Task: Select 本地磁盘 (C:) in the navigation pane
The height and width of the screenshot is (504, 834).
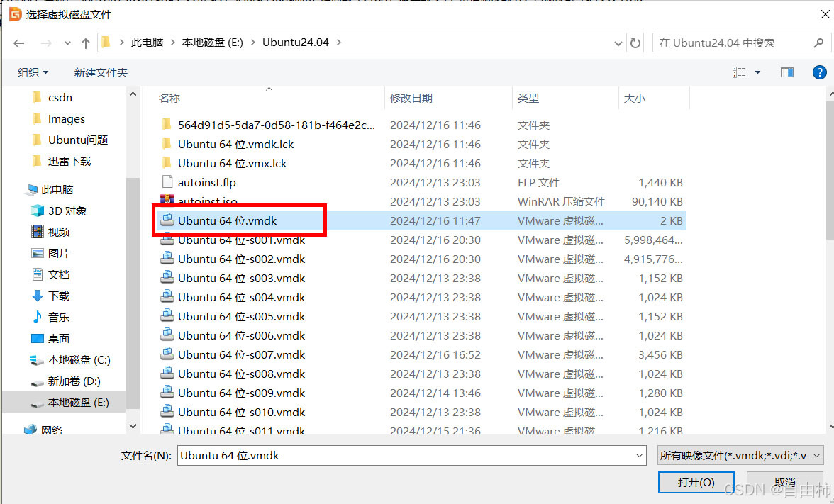Action: click(x=79, y=360)
